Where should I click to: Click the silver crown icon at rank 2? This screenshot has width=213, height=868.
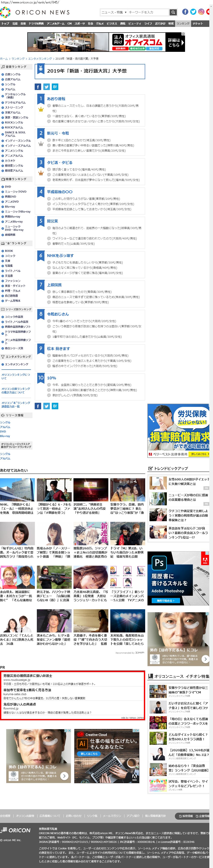pos(41,144)
